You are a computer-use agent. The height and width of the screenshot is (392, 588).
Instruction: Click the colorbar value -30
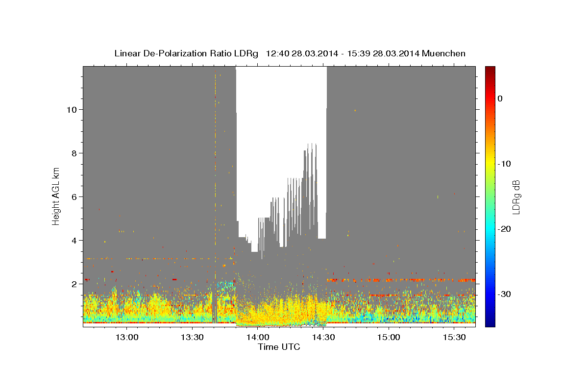point(505,294)
